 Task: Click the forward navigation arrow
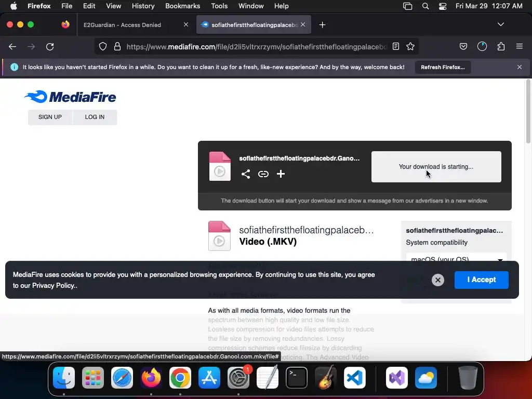pos(31,46)
